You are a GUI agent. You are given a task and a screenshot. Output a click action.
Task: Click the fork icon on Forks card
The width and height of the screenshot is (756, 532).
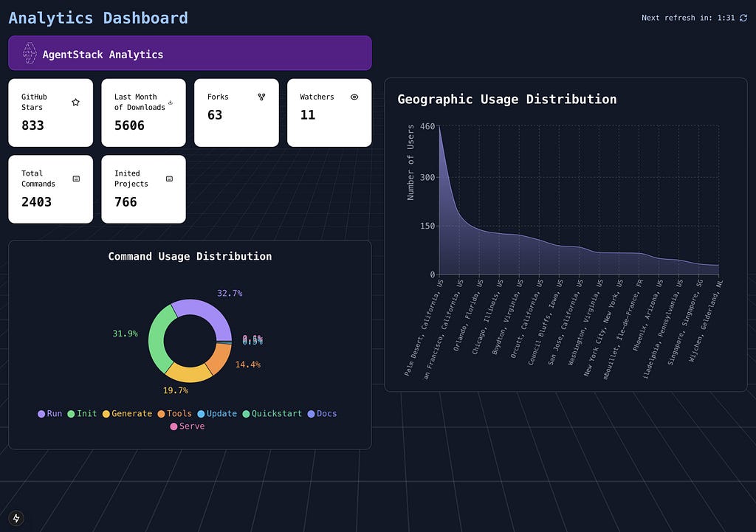point(261,97)
